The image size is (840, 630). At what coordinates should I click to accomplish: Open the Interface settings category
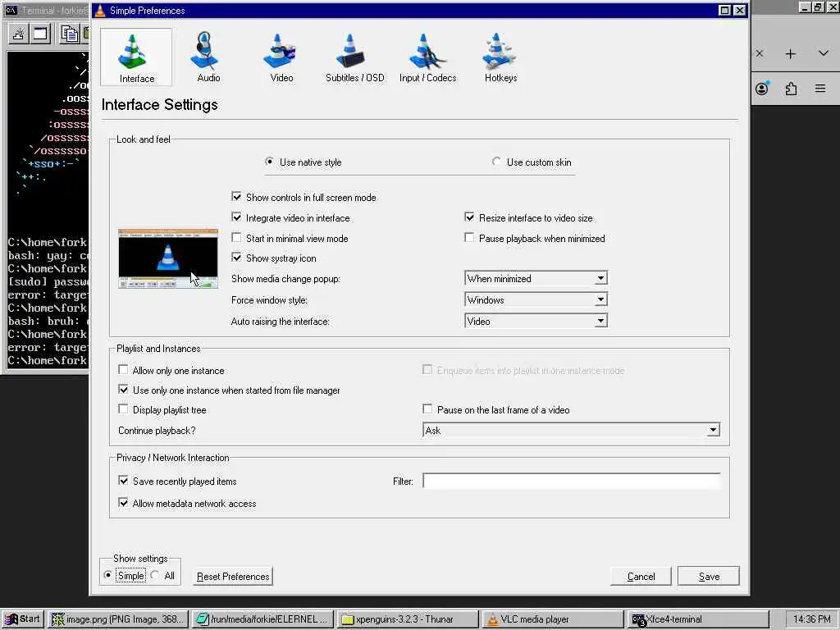[136, 57]
